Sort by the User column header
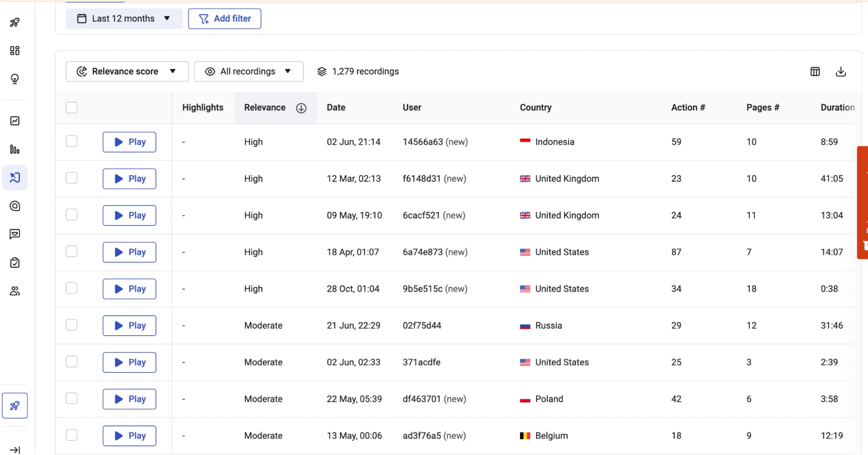Screen dimensions: 868x455 point(412,108)
